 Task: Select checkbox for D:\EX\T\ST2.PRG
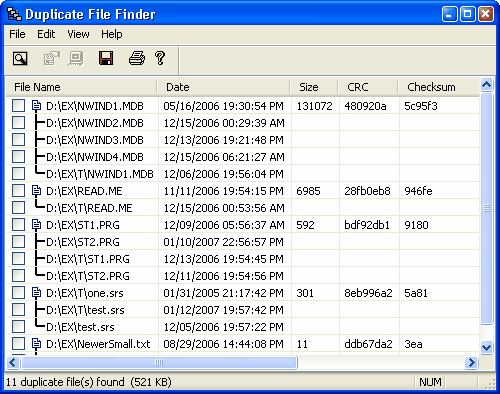click(x=18, y=276)
